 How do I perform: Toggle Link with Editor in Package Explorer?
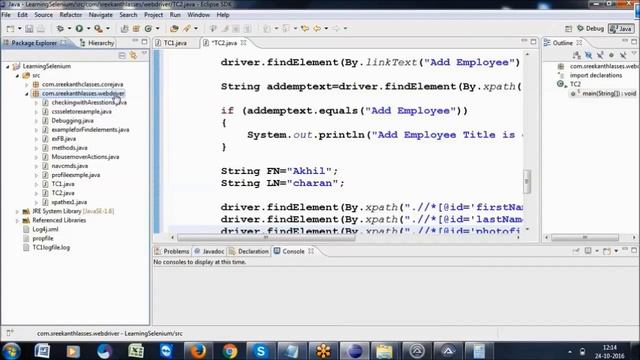click(133, 55)
